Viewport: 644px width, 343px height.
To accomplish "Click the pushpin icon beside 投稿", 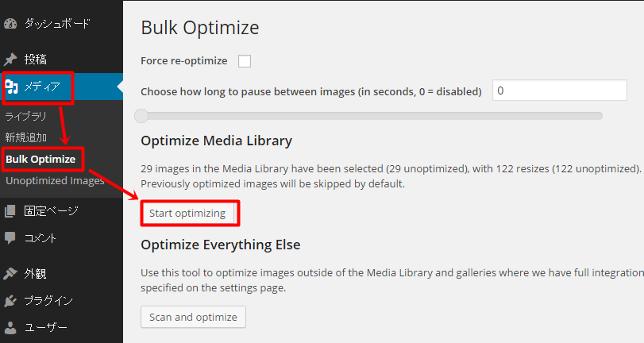I will pyautogui.click(x=10, y=60).
